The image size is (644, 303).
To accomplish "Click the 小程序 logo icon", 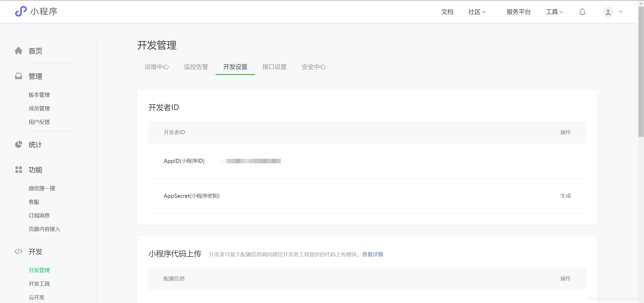I will [21, 11].
